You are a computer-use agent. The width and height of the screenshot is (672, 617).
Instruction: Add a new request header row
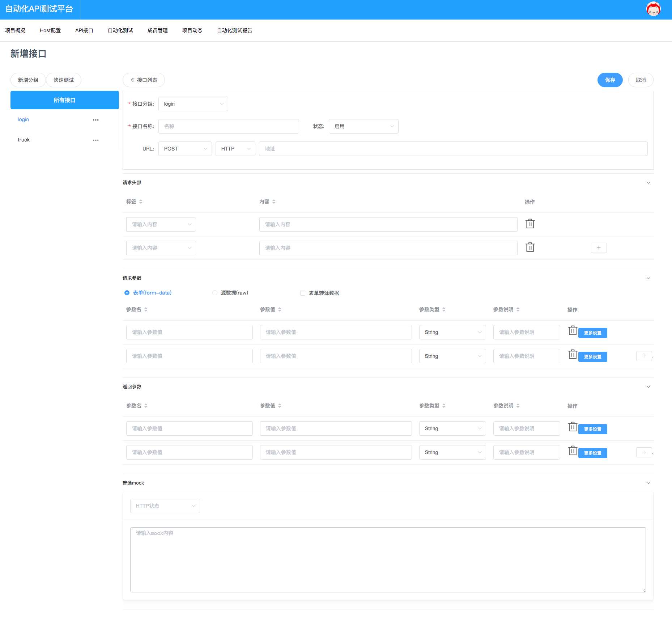[599, 248]
